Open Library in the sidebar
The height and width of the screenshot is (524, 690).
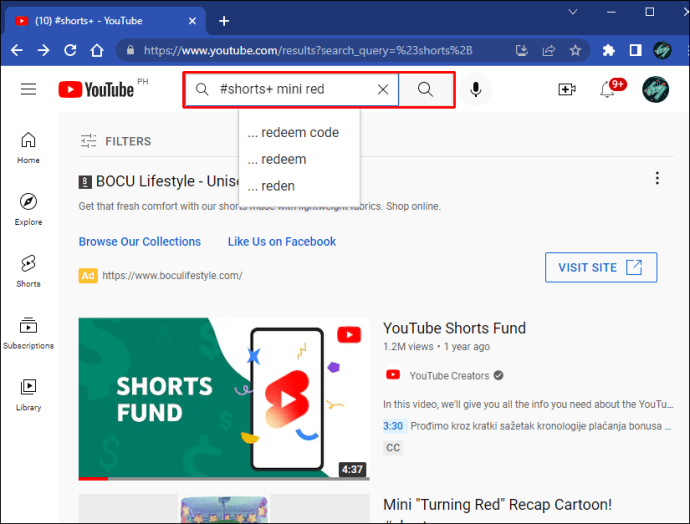(x=28, y=395)
